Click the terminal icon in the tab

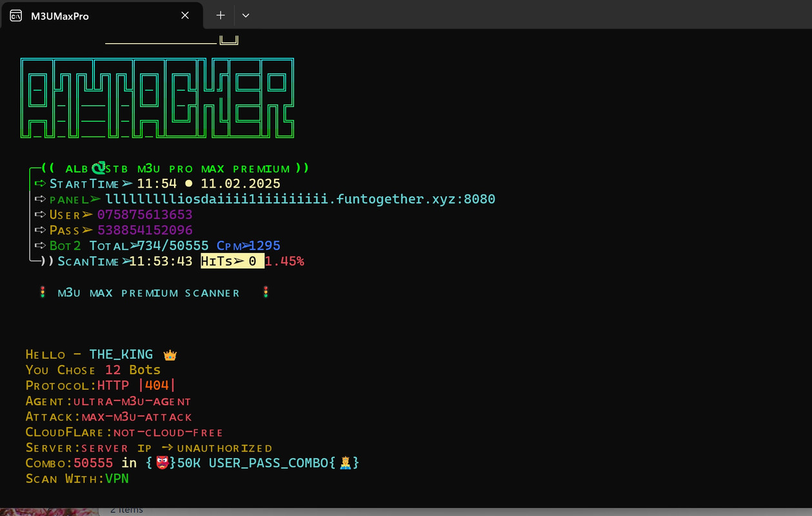tap(16, 15)
